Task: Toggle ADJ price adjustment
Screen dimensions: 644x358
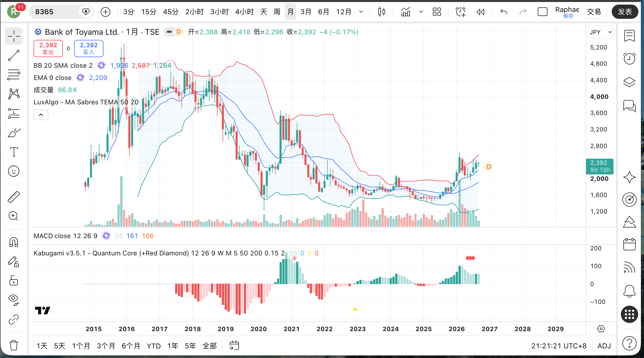Action: click(x=604, y=346)
